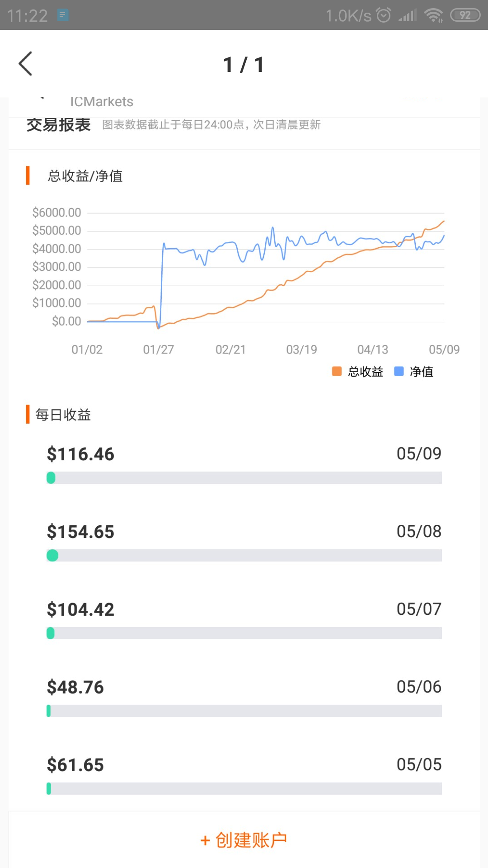This screenshot has height=868, width=488.
Task: Tap the Wi-Fi status icon
Action: [x=433, y=15]
